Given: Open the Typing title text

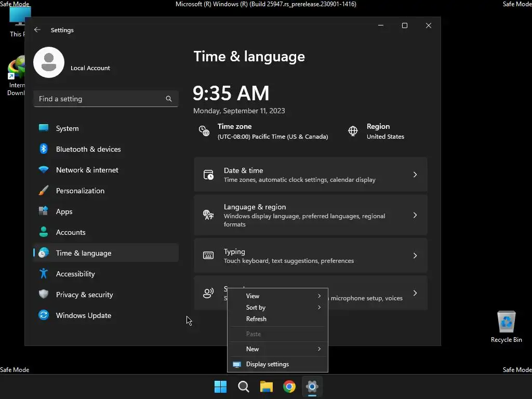Looking at the screenshot, I should 234,251.
